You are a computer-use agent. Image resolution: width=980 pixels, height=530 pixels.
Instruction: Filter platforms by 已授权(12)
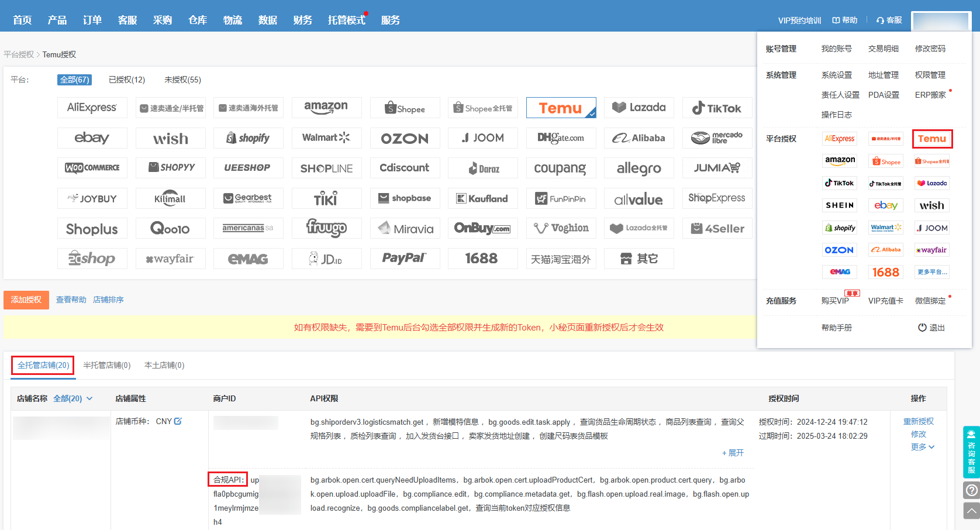pyautogui.click(x=127, y=80)
